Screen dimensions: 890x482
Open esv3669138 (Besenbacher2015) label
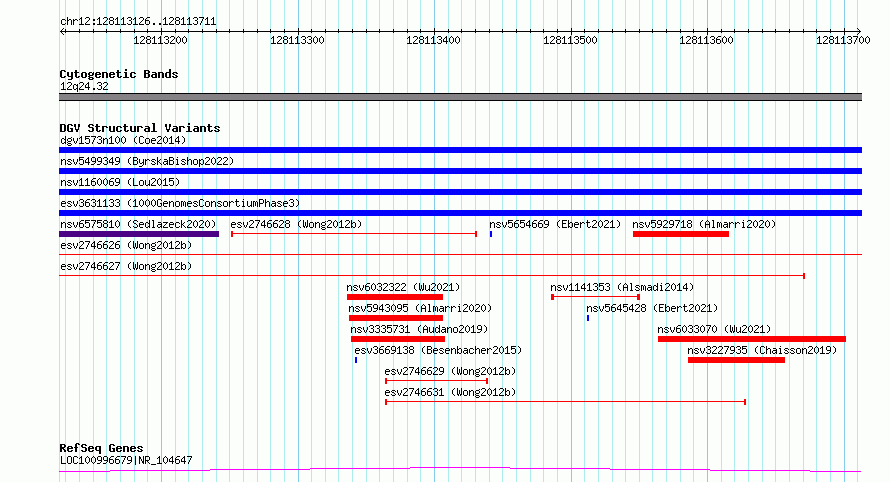(438, 350)
